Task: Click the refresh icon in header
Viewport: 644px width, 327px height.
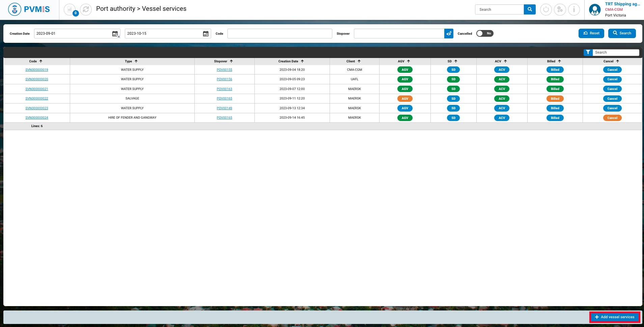Action: pyautogui.click(x=86, y=9)
